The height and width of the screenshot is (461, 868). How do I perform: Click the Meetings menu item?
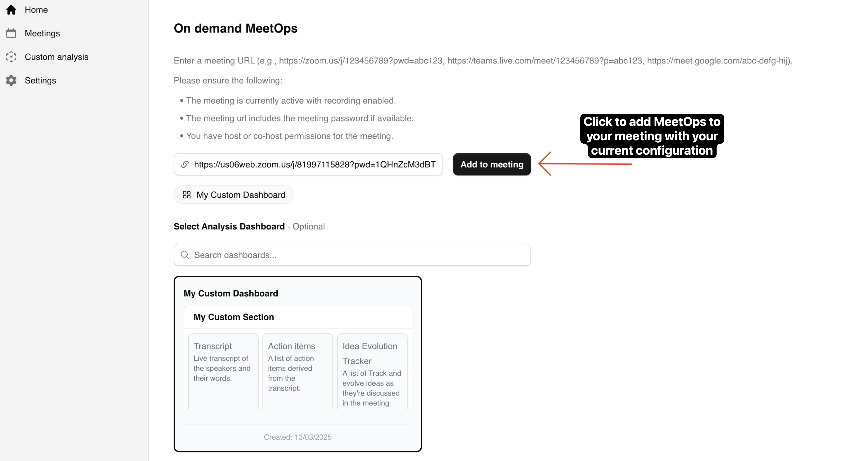coord(42,33)
